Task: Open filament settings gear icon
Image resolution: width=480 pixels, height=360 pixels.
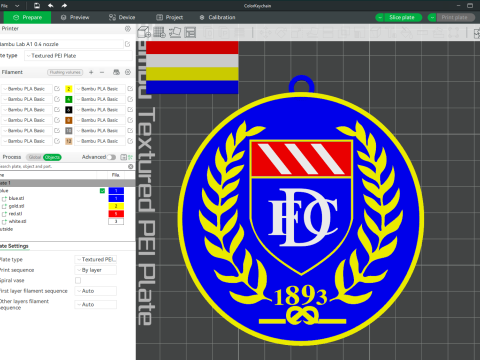Action: click(128, 72)
